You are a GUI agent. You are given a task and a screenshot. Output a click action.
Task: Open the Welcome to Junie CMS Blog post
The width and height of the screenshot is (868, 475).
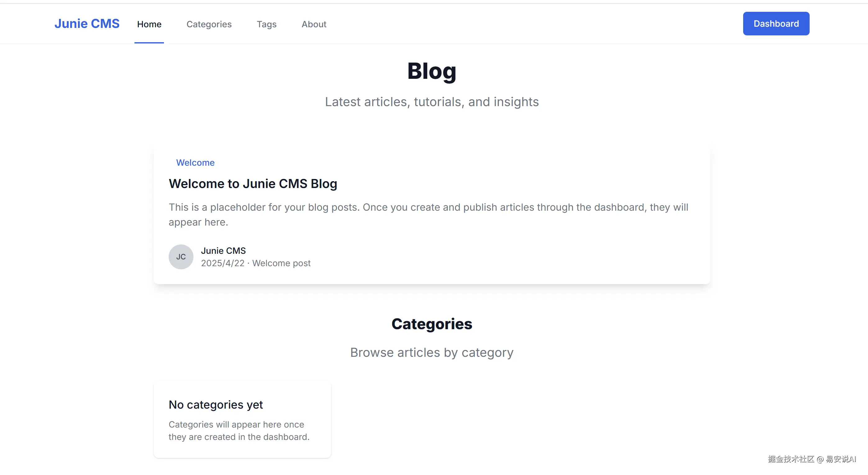point(253,184)
